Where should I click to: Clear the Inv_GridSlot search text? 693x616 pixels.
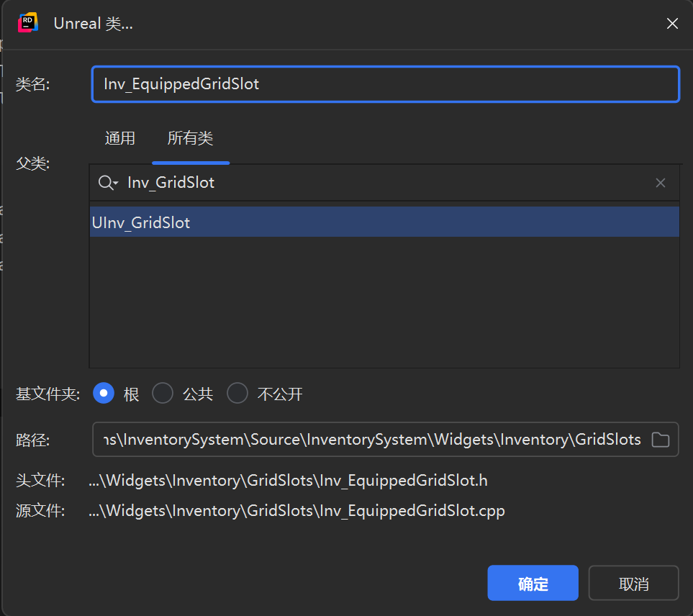coord(660,183)
